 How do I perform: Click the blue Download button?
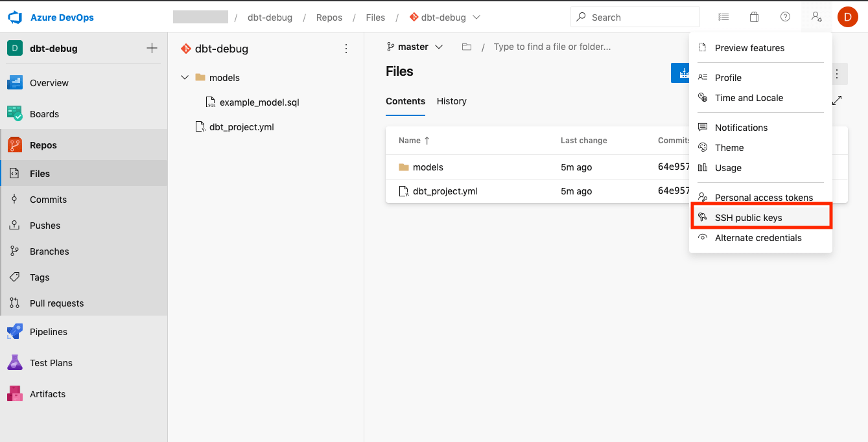(x=680, y=73)
